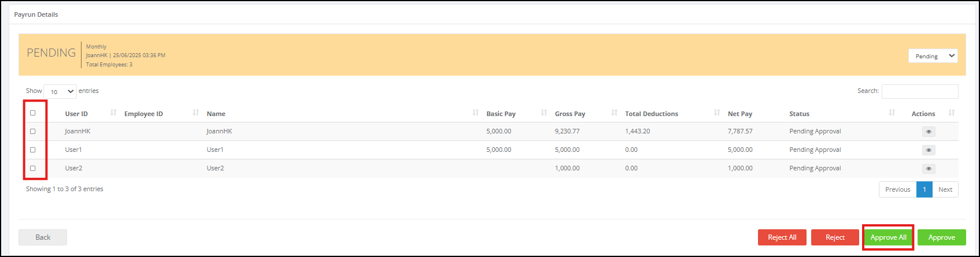View JoannHK payslip via eye icon

click(929, 132)
